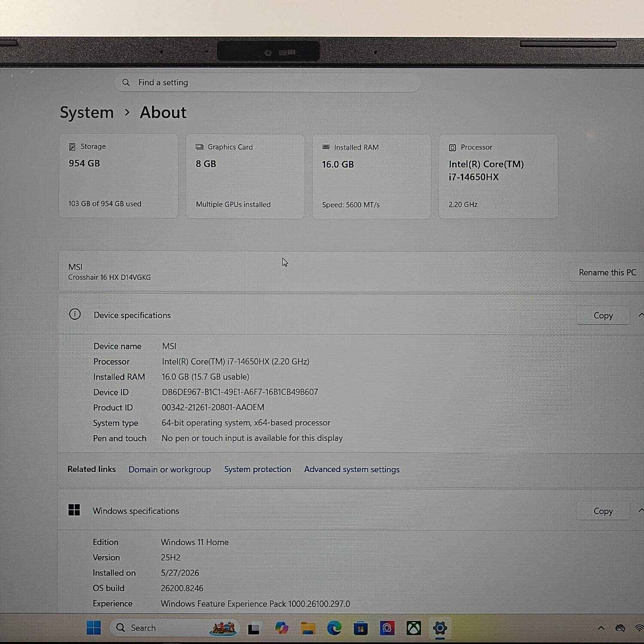
Task: Show hidden system tray icons
Action: click(x=601, y=628)
